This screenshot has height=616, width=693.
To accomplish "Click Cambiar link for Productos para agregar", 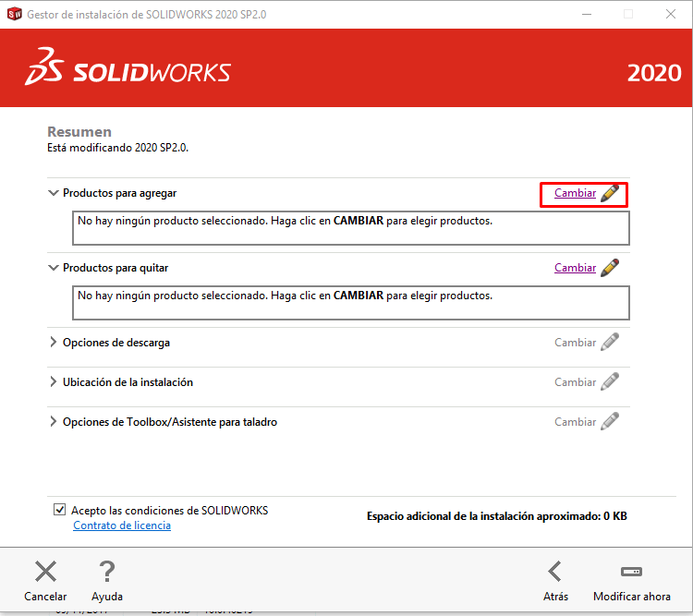I will pos(575,193).
